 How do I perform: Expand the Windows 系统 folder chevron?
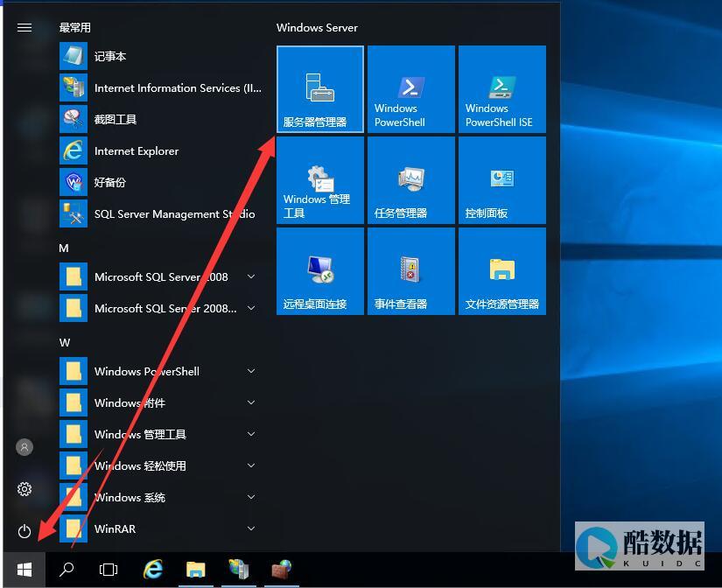[x=251, y=497]
